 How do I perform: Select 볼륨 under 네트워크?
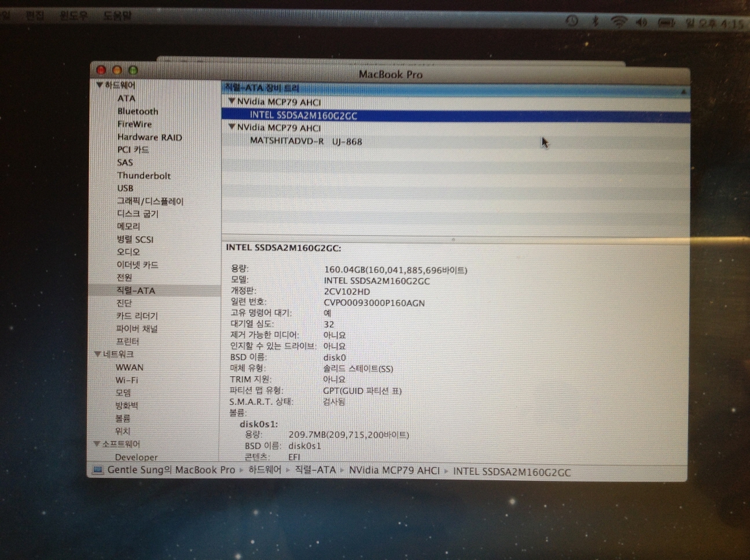pos(123,418)
